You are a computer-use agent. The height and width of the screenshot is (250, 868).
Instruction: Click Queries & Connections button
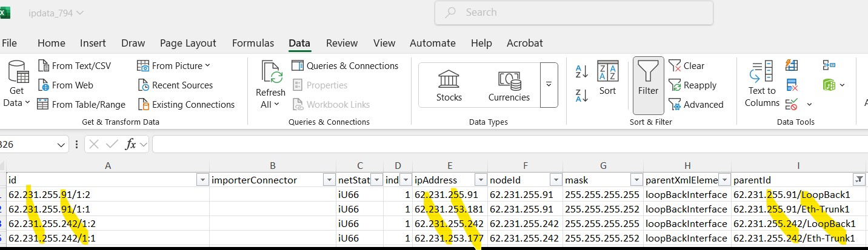pyautogui.click(x=345, y=66)
